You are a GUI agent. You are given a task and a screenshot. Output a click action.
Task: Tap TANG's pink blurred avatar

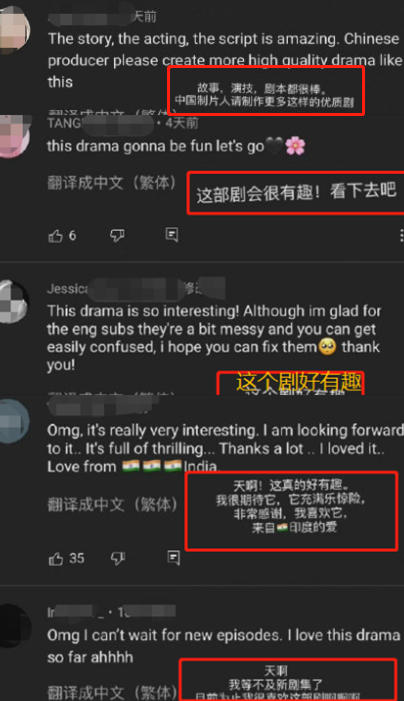point(13,136)
